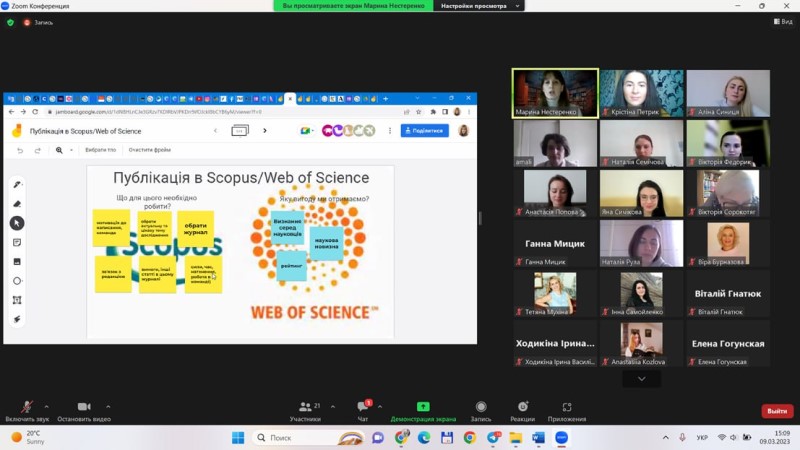Screen dimensions: 800x450
Task: Click the blue рейтинг sticky note
Action: pyautogui.click(x=291, y=266)
